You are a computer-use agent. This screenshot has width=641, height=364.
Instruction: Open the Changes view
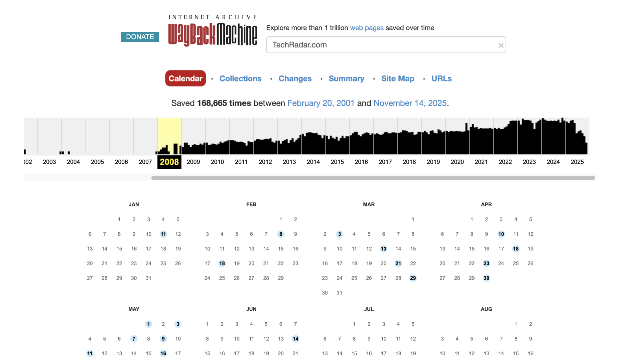(295, 78)
